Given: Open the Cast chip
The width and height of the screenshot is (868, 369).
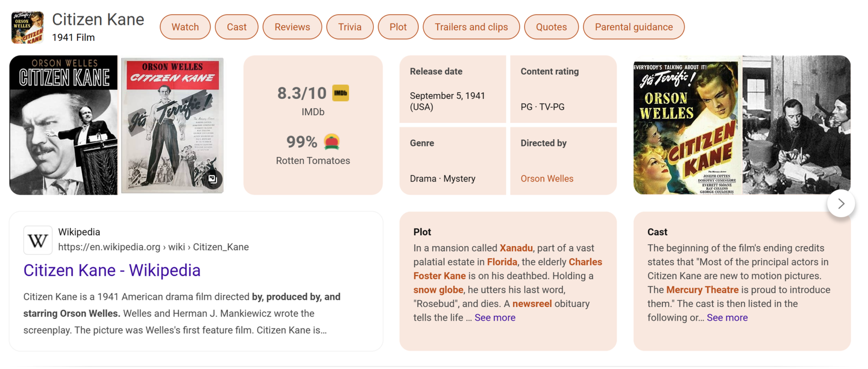Looking at the screenshot, I should click(x=237, y=27).
